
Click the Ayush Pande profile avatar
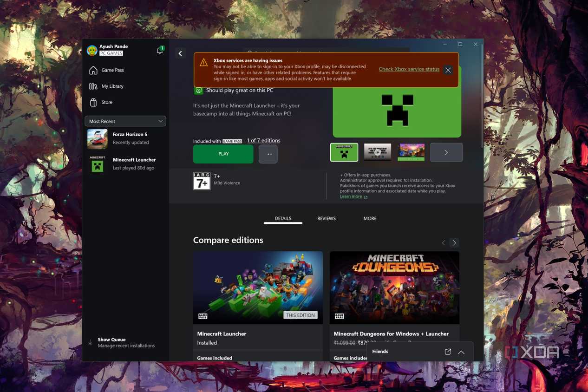point(92,50)
